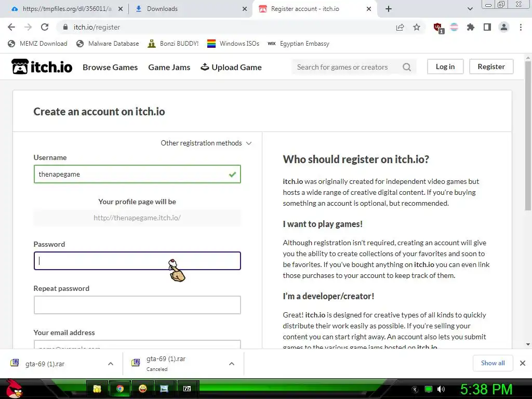
Task: Click the search magnifier icon
Action: (x=407, y=67)
